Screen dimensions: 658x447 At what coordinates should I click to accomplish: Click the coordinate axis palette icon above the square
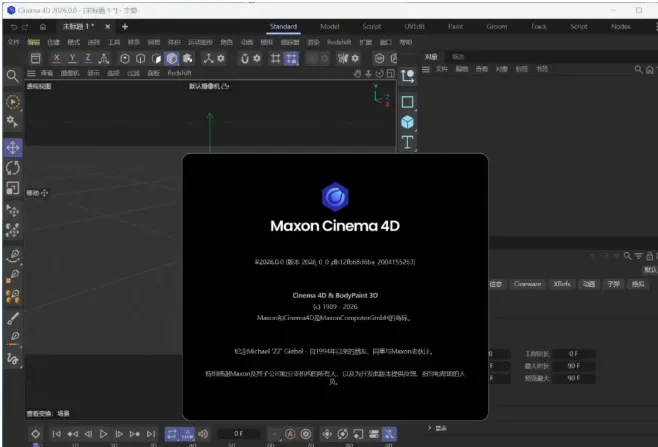coord(407,76)
